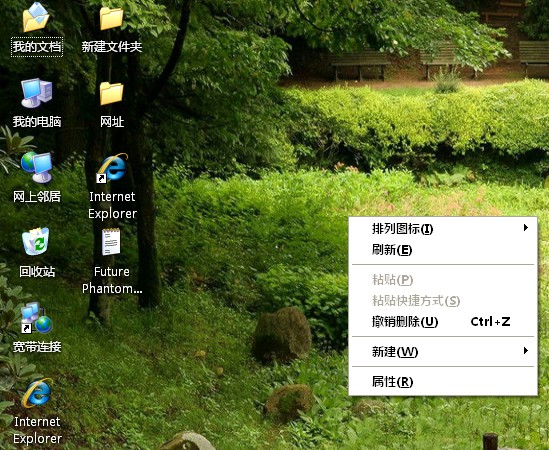The height and width of the screenshot is (450, 549).
Task: Click the submenu arrow next to 新建
Action: point(526,351)
